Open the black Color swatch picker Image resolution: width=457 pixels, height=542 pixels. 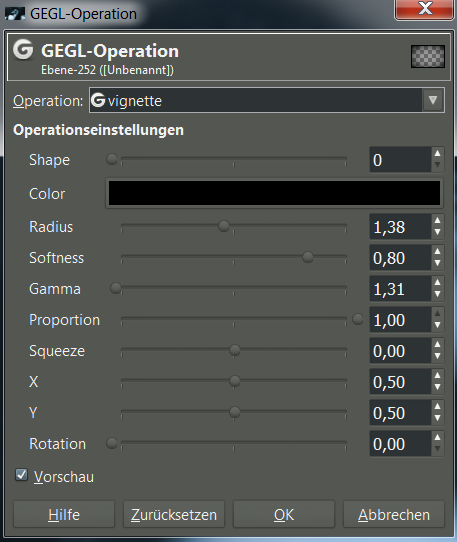click(x=274, y=193)
